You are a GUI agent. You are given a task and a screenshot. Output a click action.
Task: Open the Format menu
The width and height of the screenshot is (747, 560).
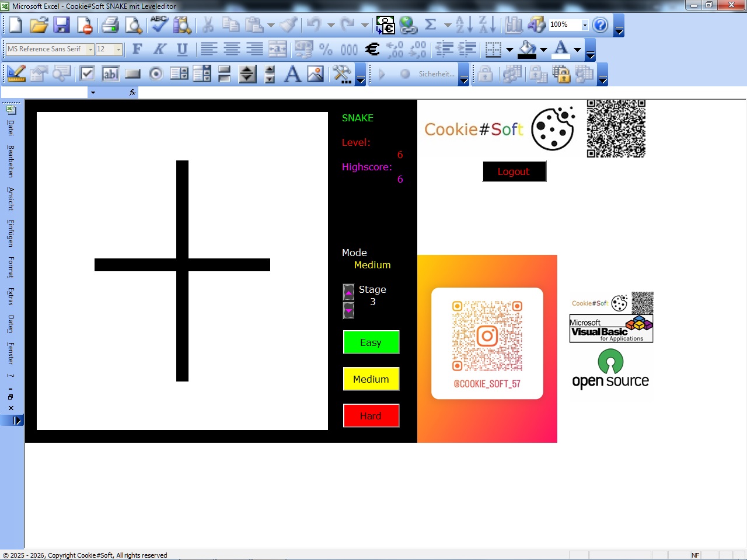click(x=11, y=268)
